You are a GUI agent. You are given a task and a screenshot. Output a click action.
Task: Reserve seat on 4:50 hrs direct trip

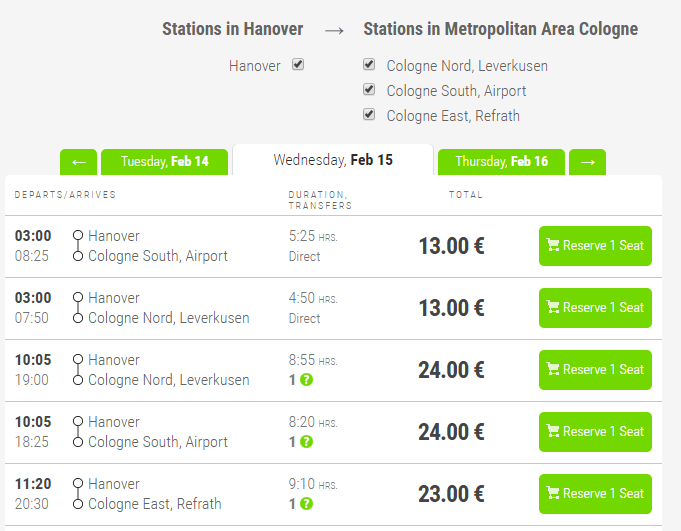[595, 308]
